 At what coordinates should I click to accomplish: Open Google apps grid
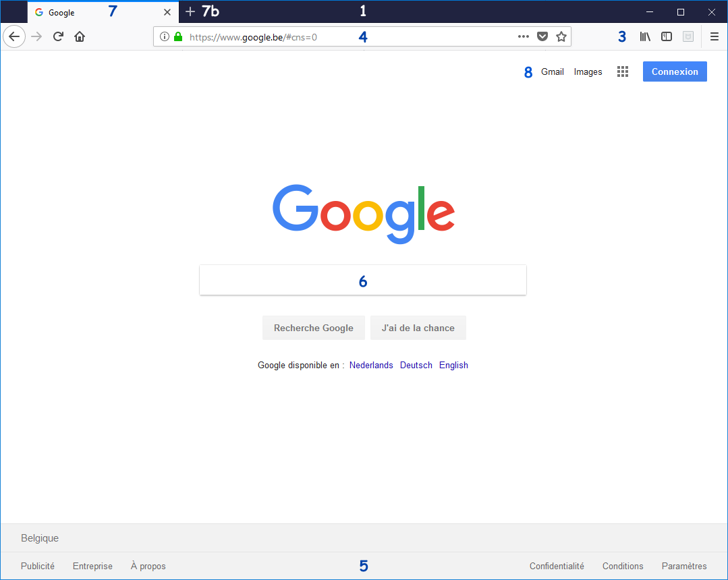click(623, 71)
